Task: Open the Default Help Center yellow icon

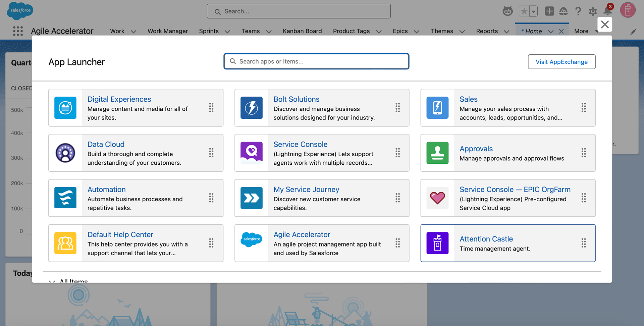Action: click(65, 243)
